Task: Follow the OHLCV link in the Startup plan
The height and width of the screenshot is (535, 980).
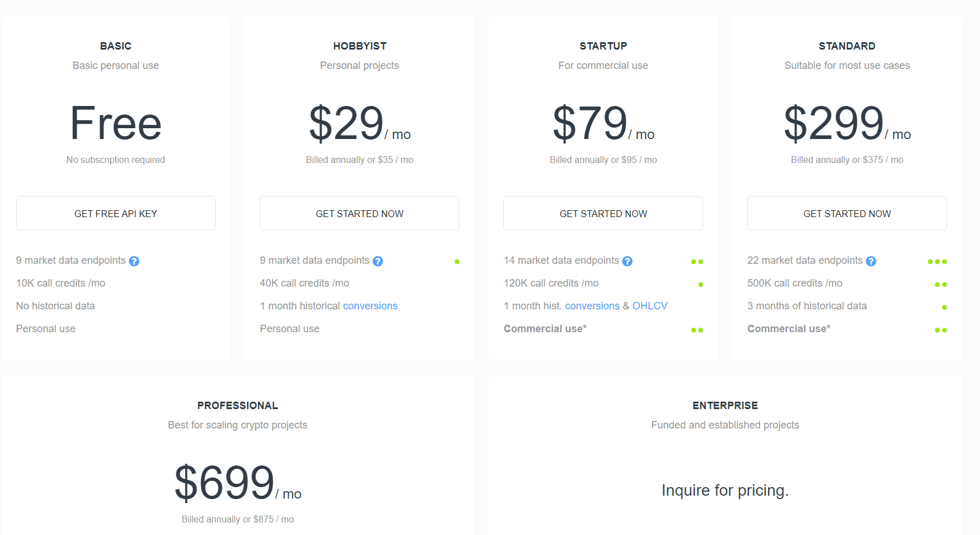Action: coord(650,305)
